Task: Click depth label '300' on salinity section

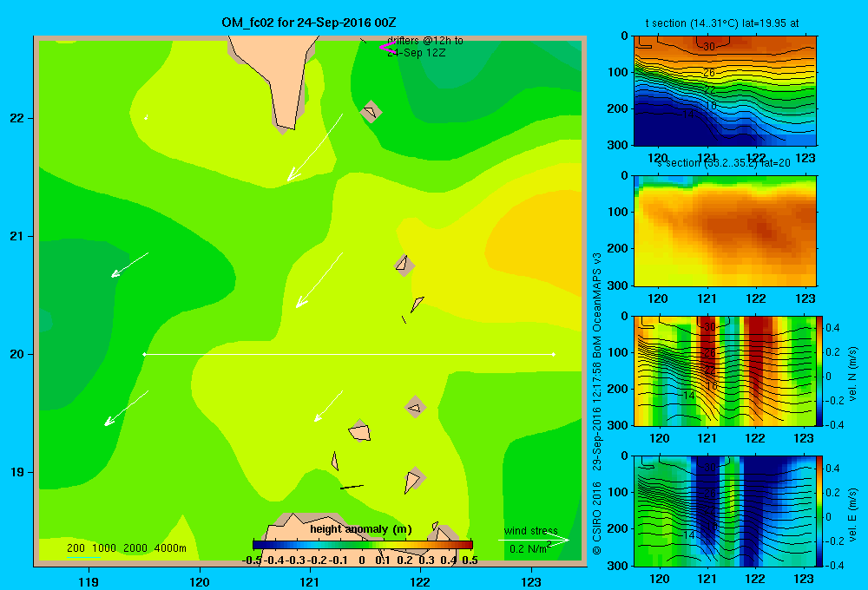Action: [x=620, y=285]
